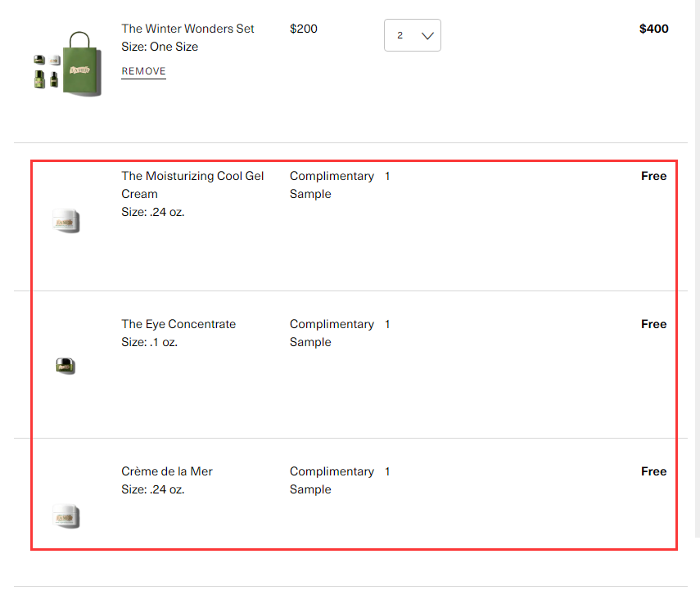The image size is (700, 590).
Task: Click the Free label for Eye Concentrate
Action: tap(653, 324)
